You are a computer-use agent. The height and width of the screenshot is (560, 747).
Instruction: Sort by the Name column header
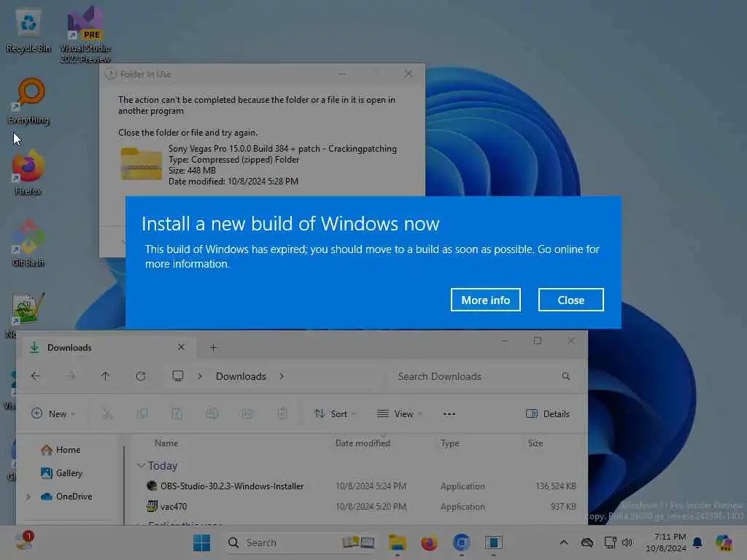(x=166, y=443)
